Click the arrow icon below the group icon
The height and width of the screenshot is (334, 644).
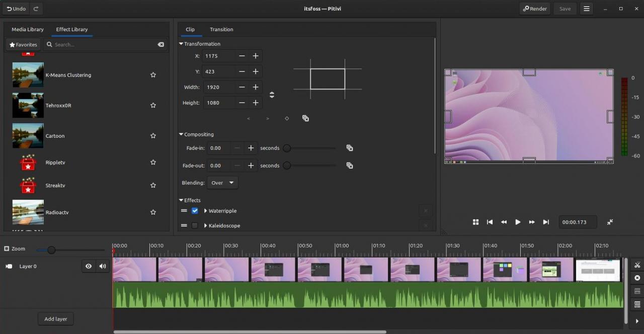pyautogui.click(x=637, y=321)
